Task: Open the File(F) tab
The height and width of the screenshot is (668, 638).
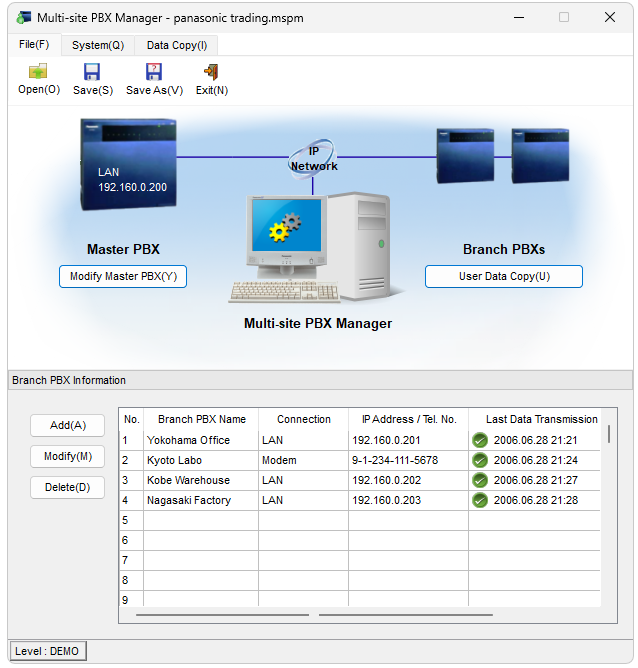Action: (x=34, y=44)
